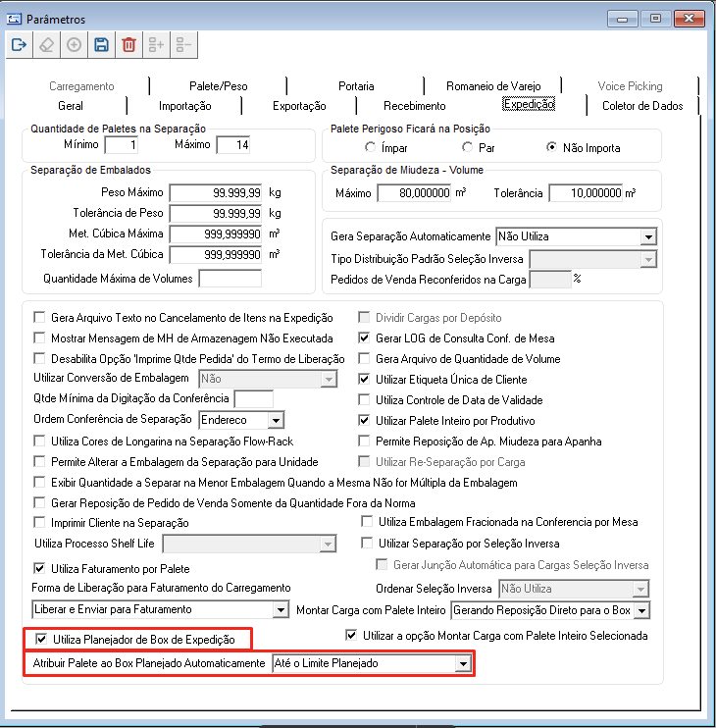Click the Met. Cúbica Máxima field
Screen dimensions: 716x728
[x=216, y=234]
